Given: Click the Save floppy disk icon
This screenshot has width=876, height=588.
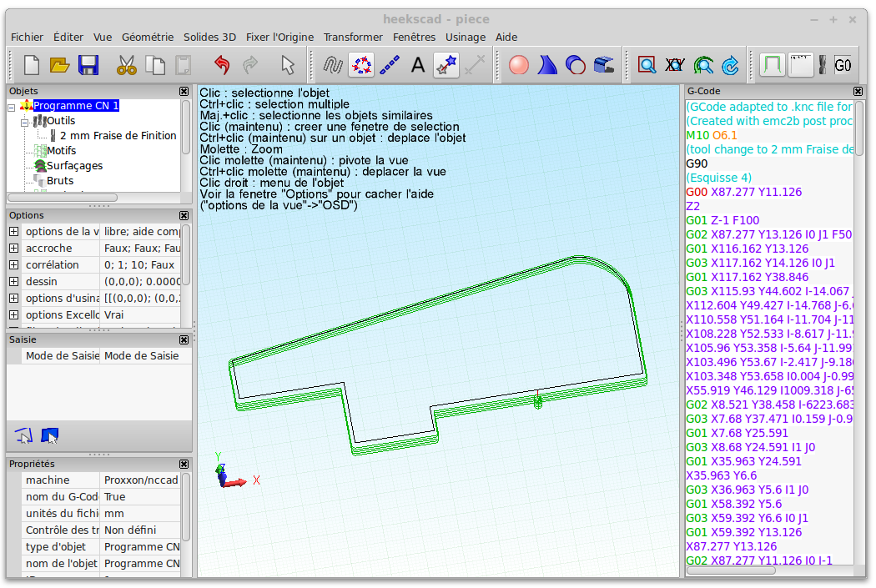Looking at the screenshot, I should [x=88, y=65].
